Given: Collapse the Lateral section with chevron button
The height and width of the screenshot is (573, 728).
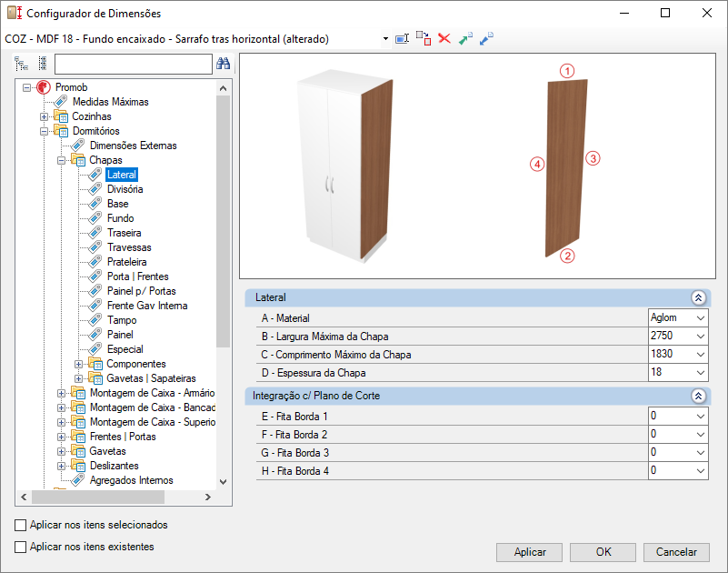Looking at the screenshot, I should (x=698, y=298).
